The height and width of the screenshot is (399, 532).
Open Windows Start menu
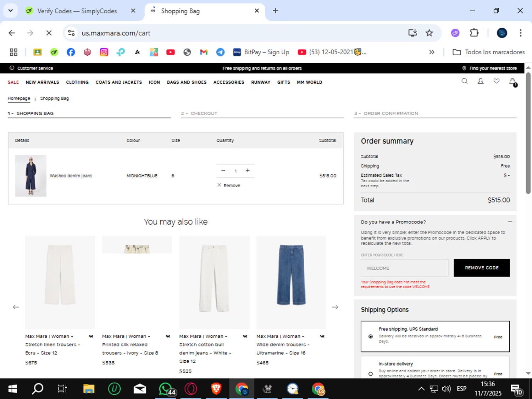point(12,389)
